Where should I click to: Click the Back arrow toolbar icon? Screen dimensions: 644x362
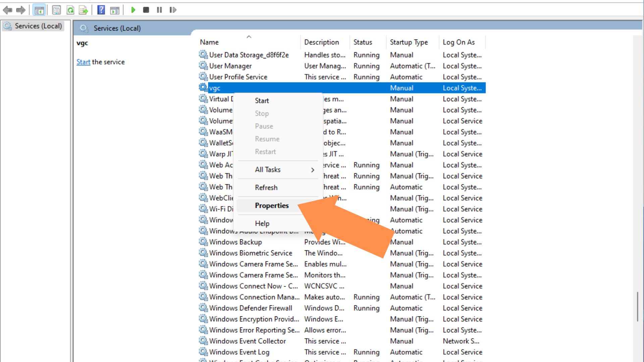pyautogui.click(x=7, y=10)
